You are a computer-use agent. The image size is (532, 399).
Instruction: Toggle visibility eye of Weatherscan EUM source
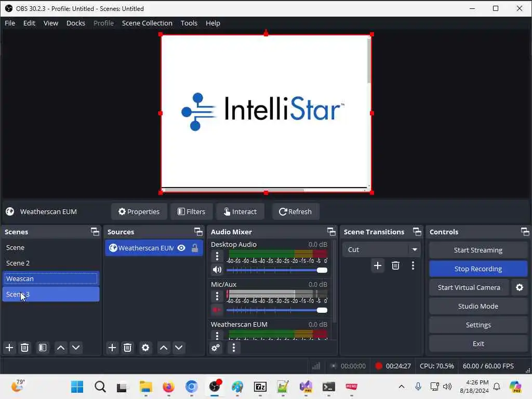pos(181,248)
